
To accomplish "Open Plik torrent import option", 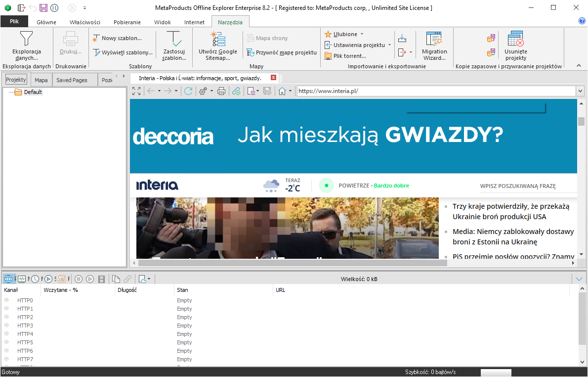I will [345, 56].
